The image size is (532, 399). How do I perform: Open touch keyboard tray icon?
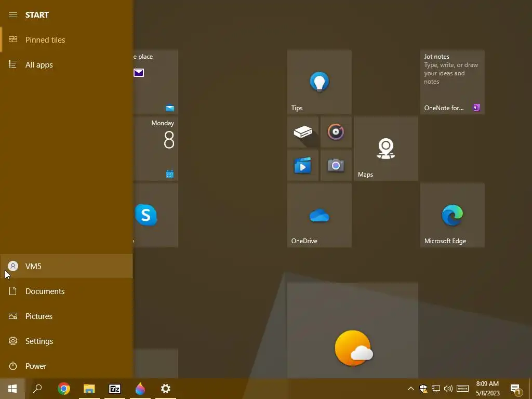pos(462,389)
